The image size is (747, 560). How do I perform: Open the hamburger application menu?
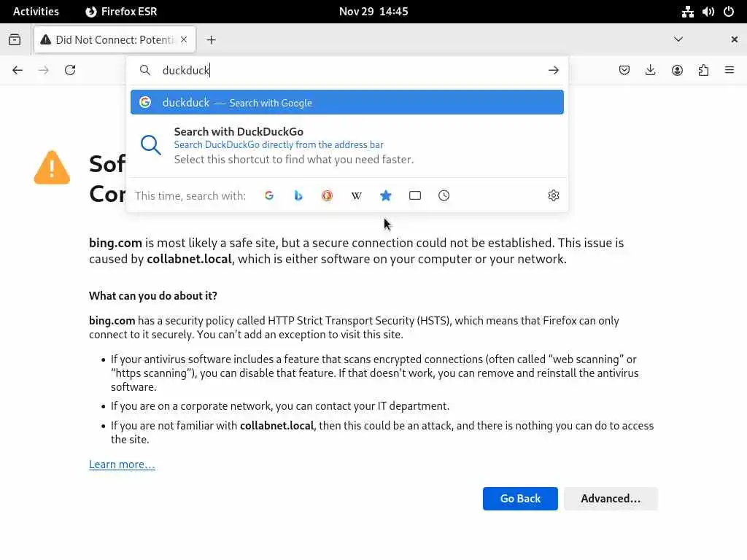729,71
